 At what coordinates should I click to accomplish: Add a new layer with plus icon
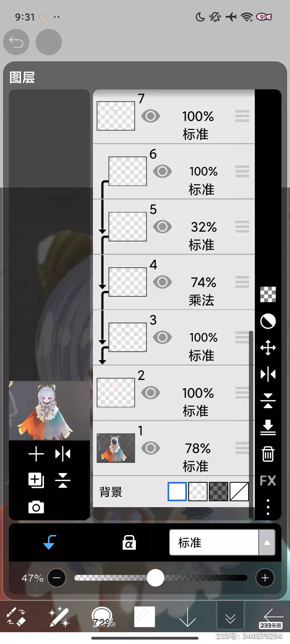[x=36, y=454]
